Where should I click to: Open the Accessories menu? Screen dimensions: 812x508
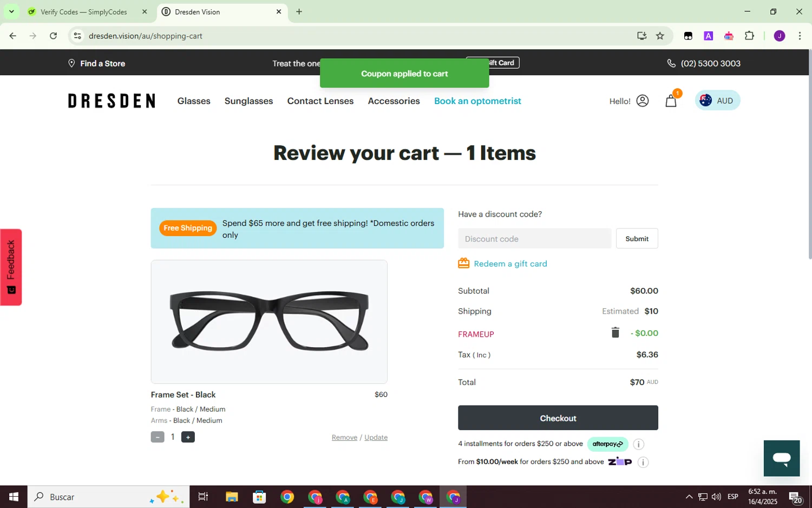click(x=394, y=101)
